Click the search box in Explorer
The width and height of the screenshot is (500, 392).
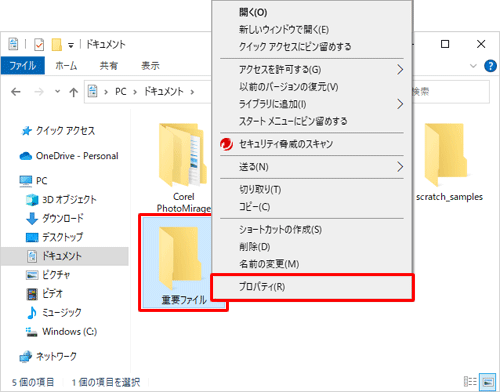click(x=451, y=92)
